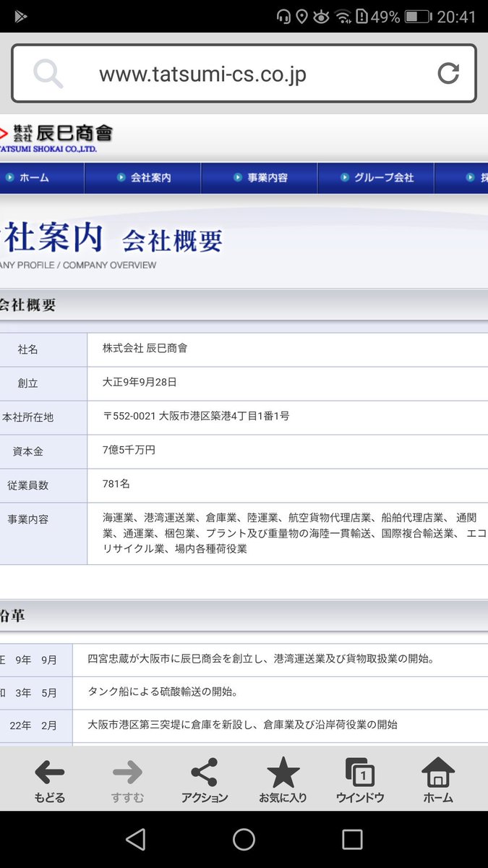
Task: Tap Android back triangle button
Action: (x=135, y=839)
